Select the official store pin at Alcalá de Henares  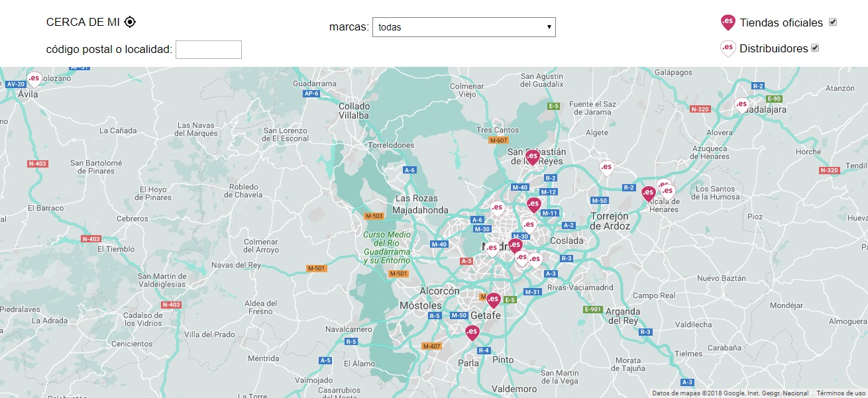[649, 193]
